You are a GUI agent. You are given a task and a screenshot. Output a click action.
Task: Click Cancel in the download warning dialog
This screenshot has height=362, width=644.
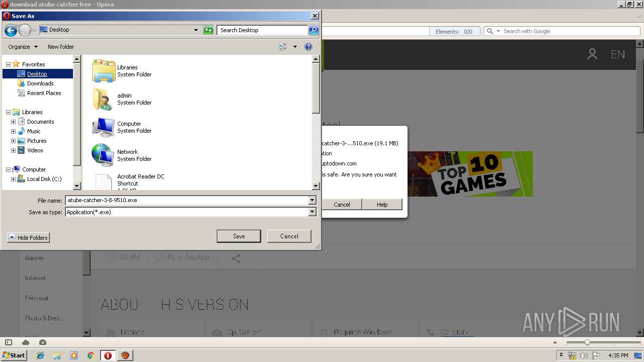(342, 205)
